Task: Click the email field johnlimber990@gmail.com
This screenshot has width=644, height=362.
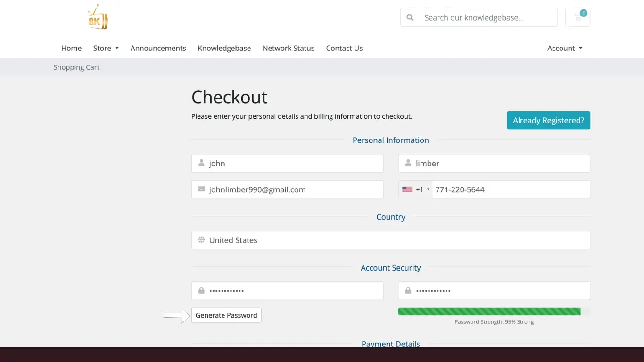Action: pos(287,189)
